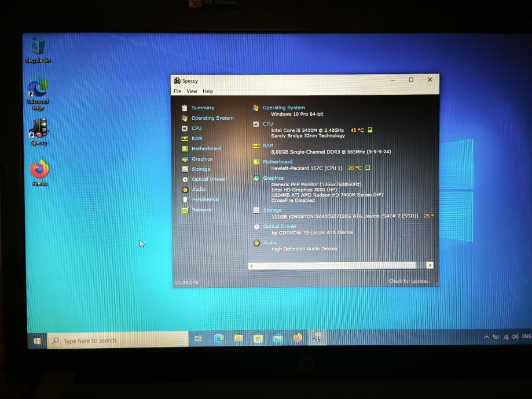The image size is (532, 399).
Task: Click the Audio heading in summary pane
Action: (x=270, y=242)
